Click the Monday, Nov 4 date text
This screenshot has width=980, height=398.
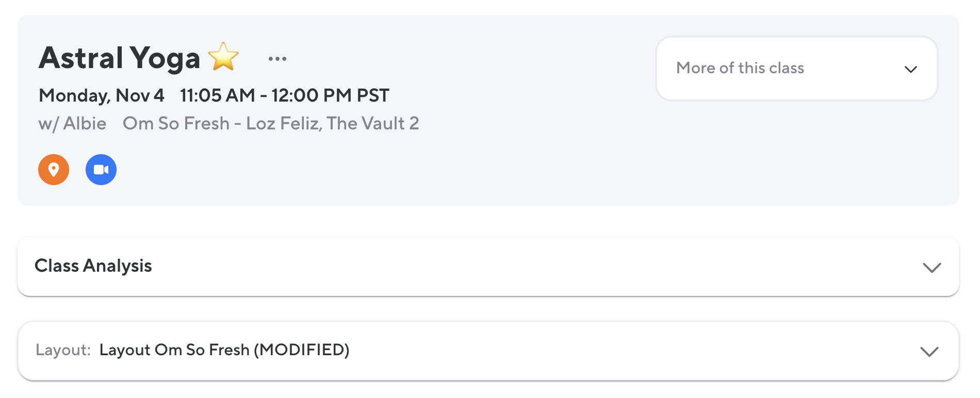(x=102, y=95)
